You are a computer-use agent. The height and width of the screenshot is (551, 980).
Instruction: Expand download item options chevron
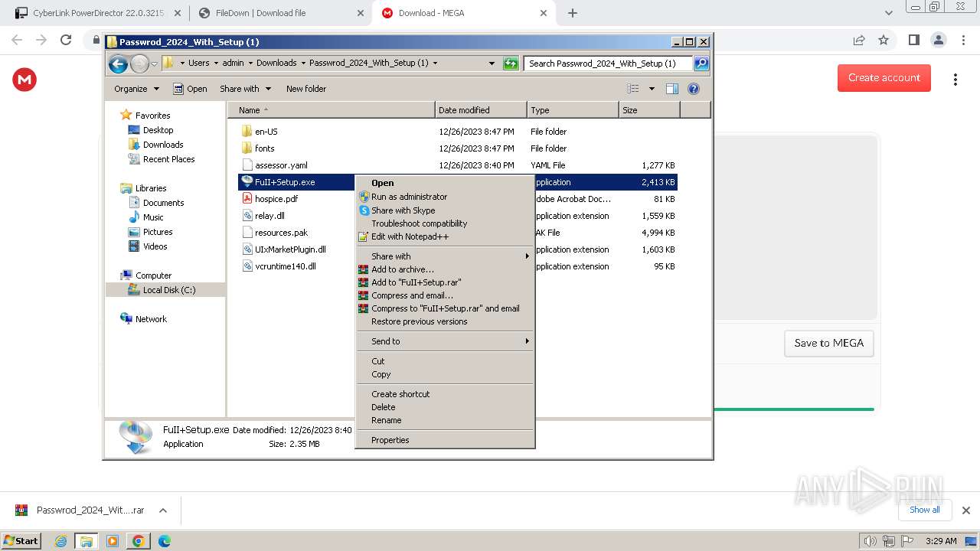(x=163, y=510)
